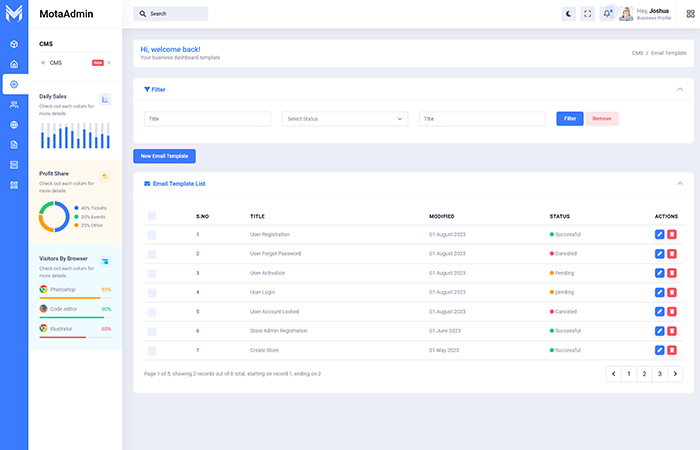Collapse the Email Template List panel

click(679, 184)
